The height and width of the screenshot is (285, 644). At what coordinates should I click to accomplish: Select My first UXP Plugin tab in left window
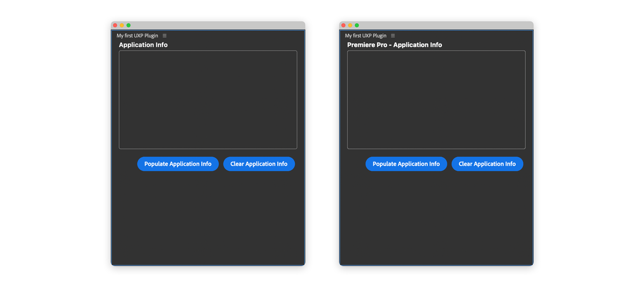[x=137, y=36]
